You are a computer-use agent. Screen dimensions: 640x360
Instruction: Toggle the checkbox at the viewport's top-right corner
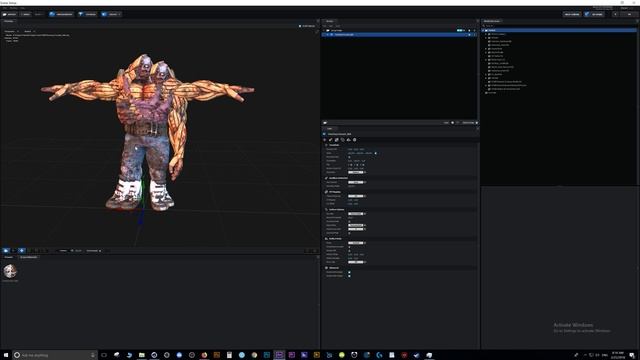point(300,26)
